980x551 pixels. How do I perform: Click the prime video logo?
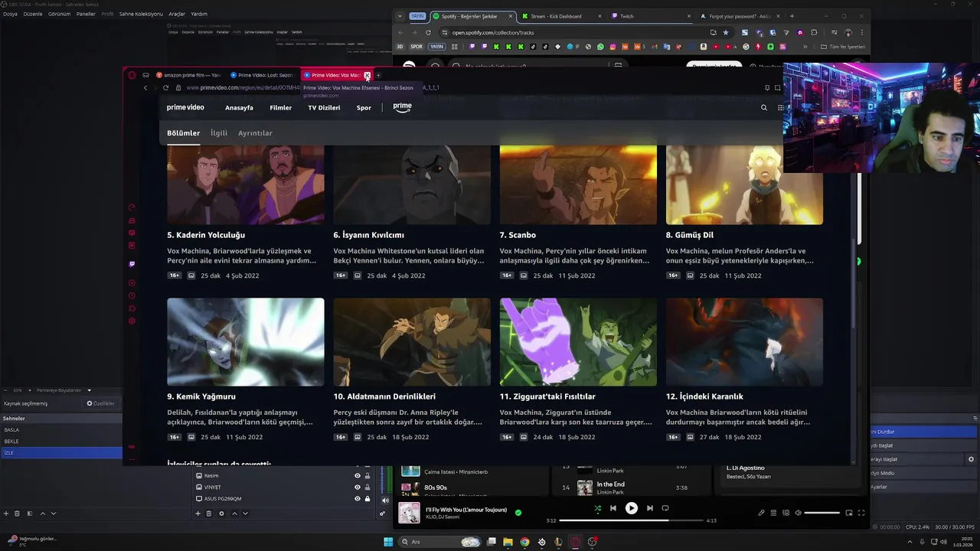185,108
